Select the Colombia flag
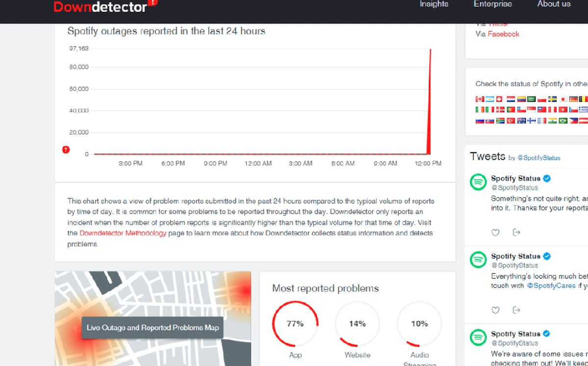The image size is (588, 366). tap(521, 99)
